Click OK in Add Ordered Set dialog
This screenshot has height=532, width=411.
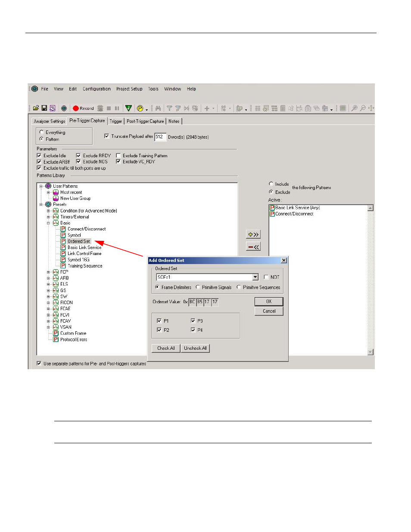[x=269, y=302]
